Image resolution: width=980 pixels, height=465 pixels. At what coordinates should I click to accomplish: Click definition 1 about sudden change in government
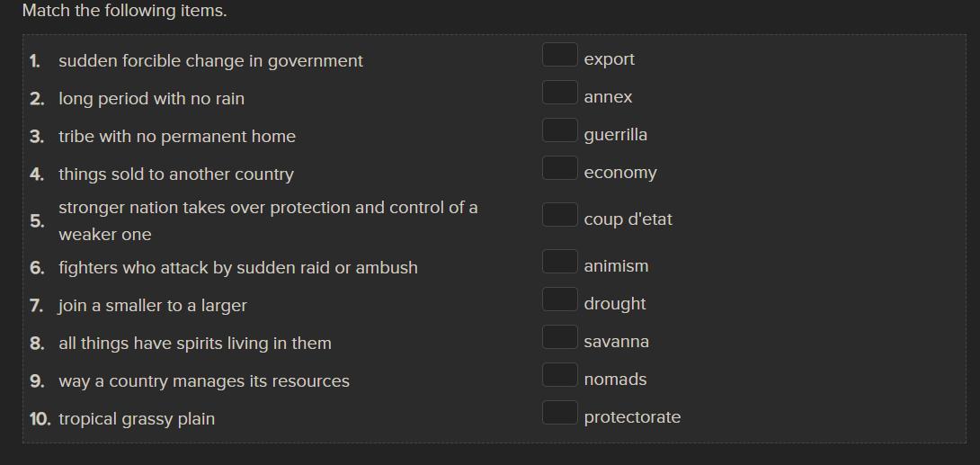pyautogui.click(x=210, y=61)
